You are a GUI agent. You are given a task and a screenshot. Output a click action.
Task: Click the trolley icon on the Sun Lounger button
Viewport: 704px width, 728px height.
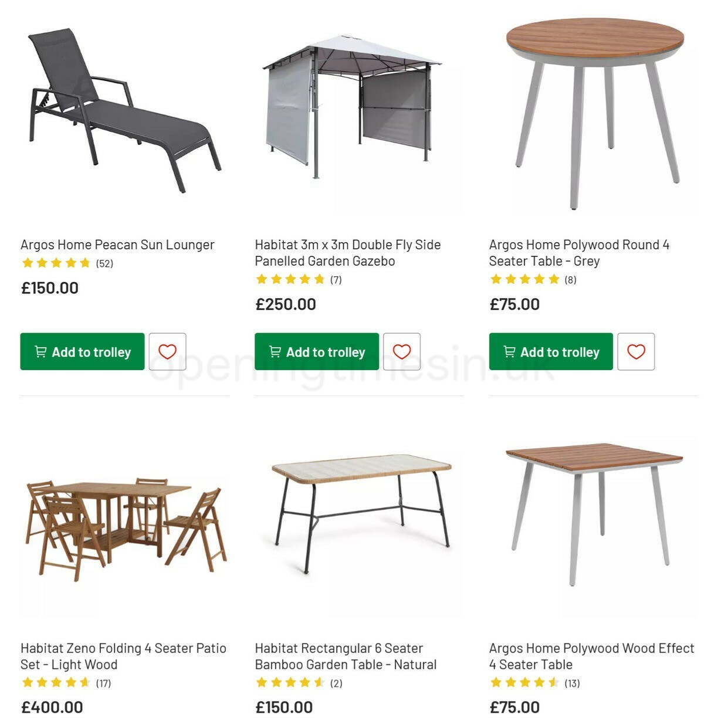point(40,351)
